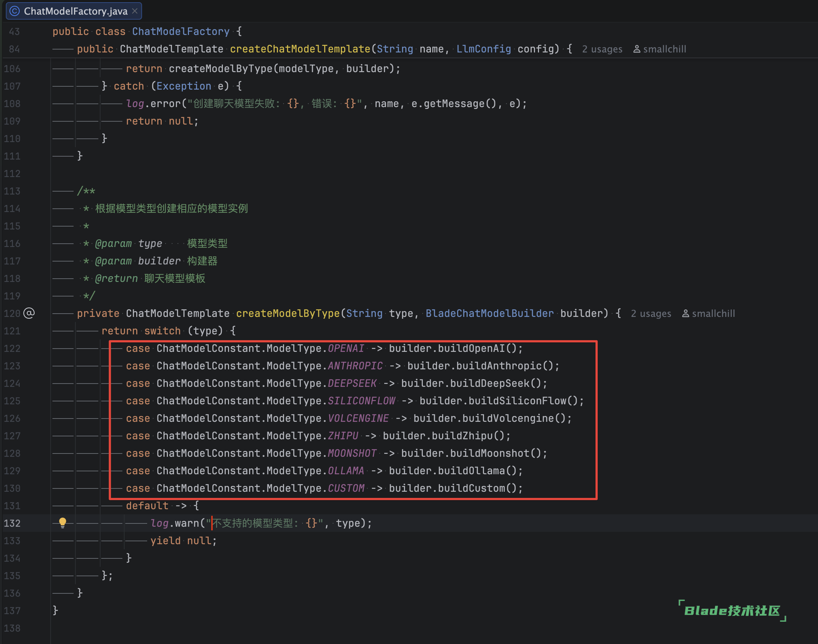This screenshot has width=818, height=644.
Task: Click the @ gutter icon on line 120
Action: 29,313
